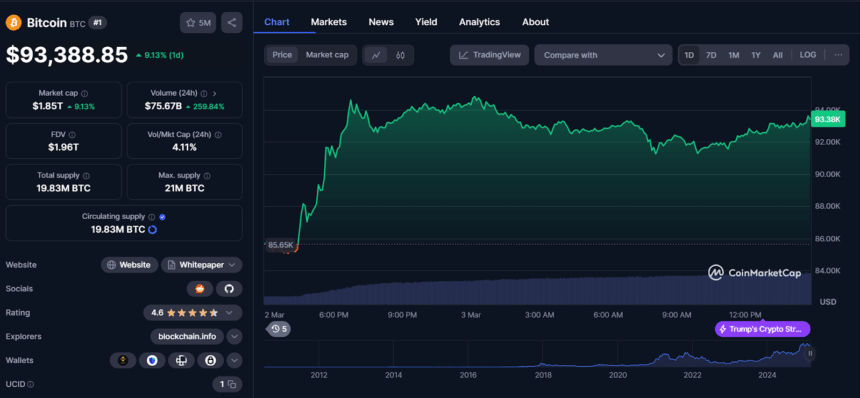Switch to the News tab
This screenshot has width=860, height=398.
(x=381, y=22)
